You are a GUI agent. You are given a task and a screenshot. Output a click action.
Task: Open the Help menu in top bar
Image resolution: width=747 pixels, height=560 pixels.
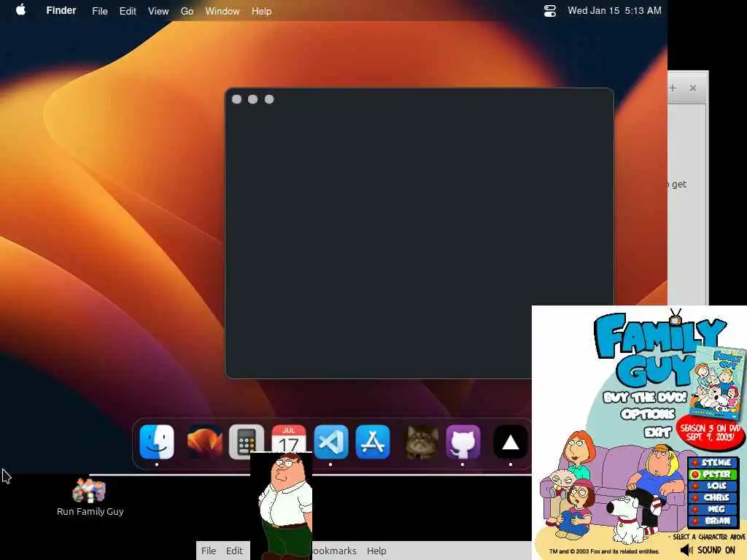pyautogui.click(x=262, y=11)
